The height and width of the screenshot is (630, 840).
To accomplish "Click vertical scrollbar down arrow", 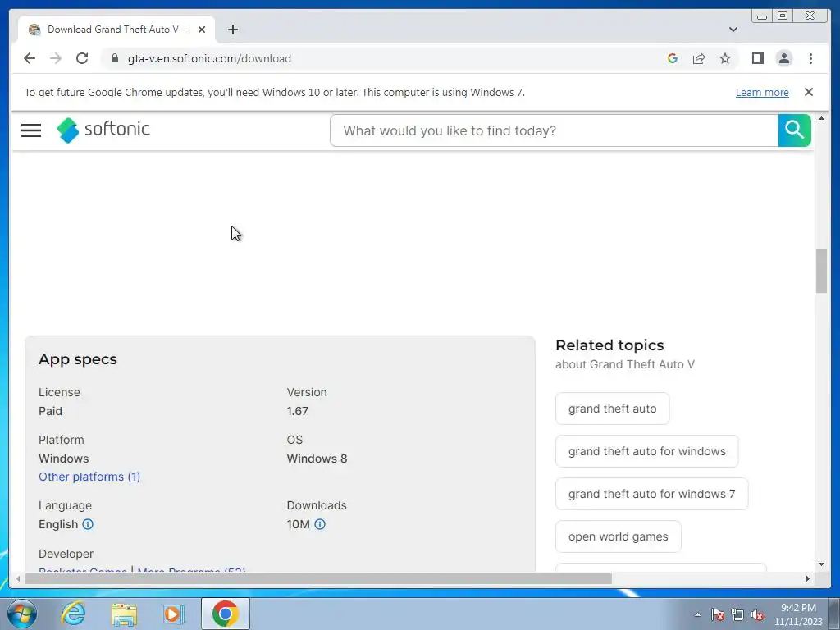I will point(821,564).
